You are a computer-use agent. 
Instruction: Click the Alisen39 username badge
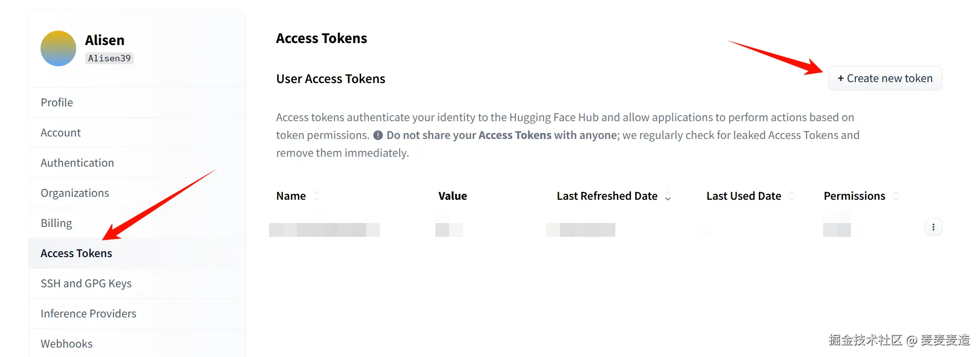click(x=109, y=58)
